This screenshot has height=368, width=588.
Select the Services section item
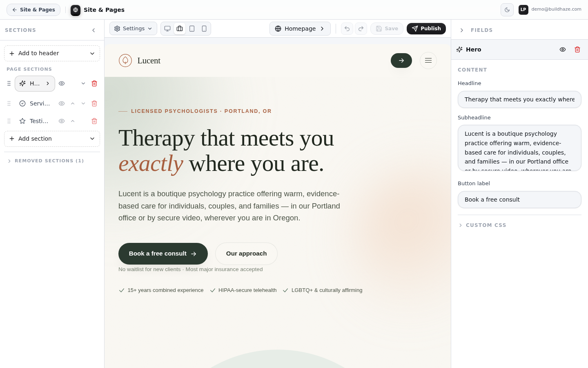(x=35, y=103)
